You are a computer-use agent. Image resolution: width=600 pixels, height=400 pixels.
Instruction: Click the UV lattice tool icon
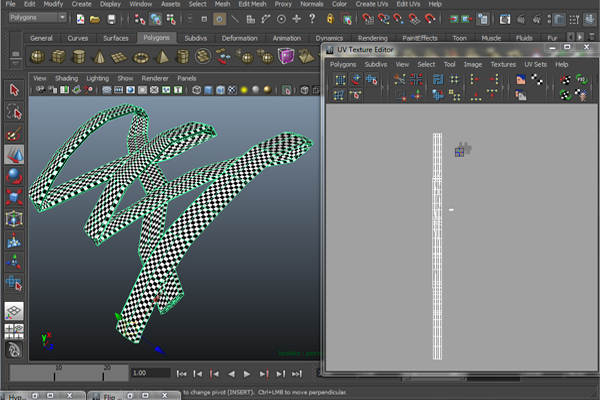coord(340,79)
